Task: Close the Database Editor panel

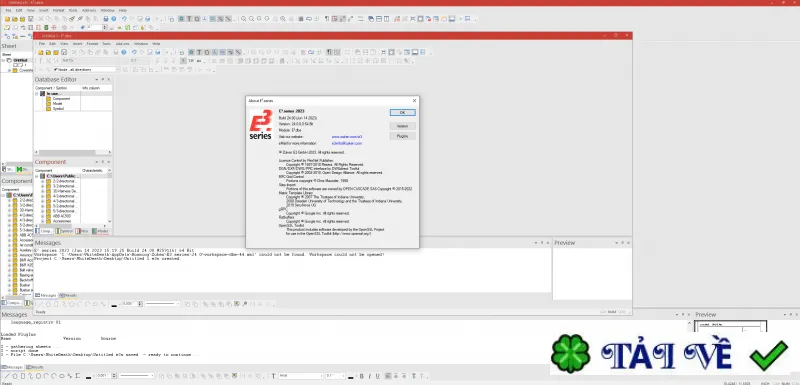Action: (109, 80)
